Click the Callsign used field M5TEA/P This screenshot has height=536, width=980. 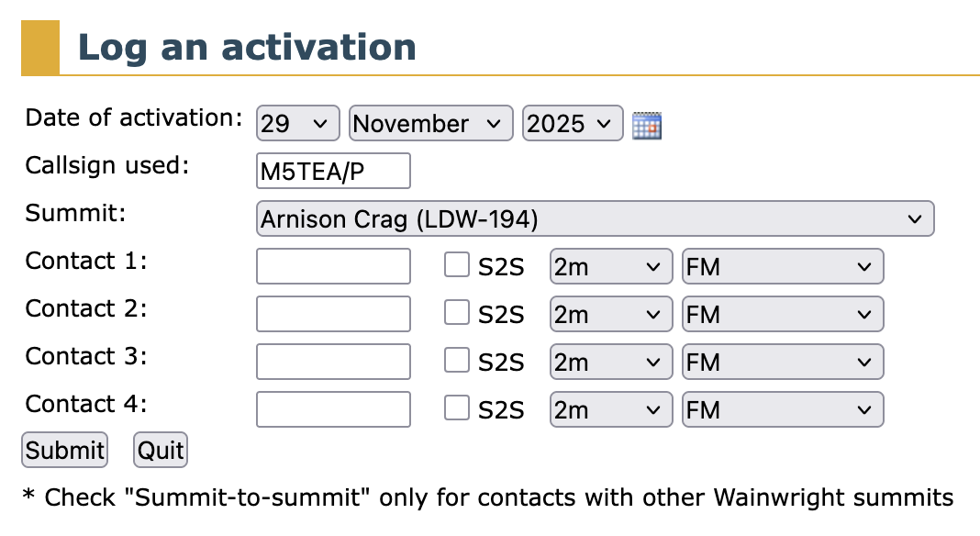[x=333, y=172]
